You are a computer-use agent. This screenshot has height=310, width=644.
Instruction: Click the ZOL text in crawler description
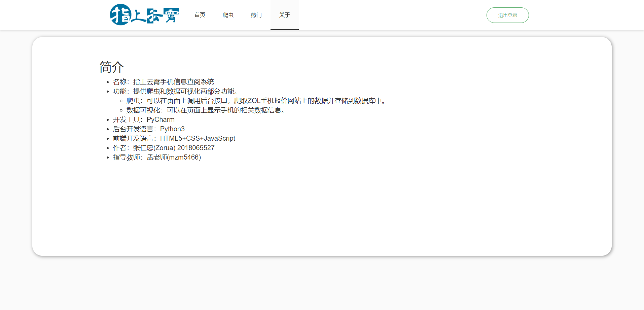254,101
